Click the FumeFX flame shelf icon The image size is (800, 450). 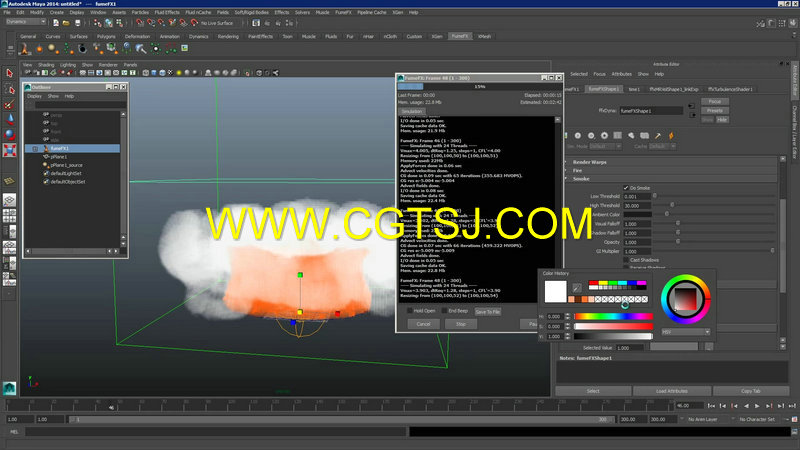tap(23, 48)
